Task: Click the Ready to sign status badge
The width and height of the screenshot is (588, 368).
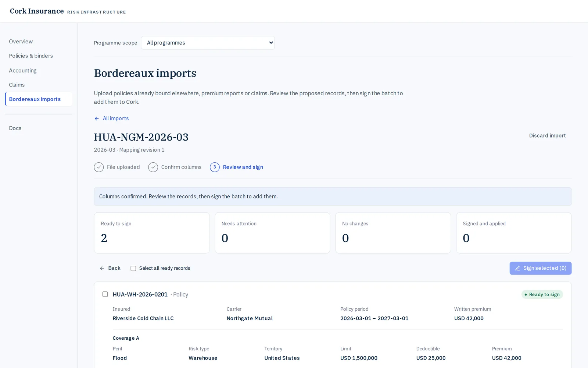Action: coord(542,294)
